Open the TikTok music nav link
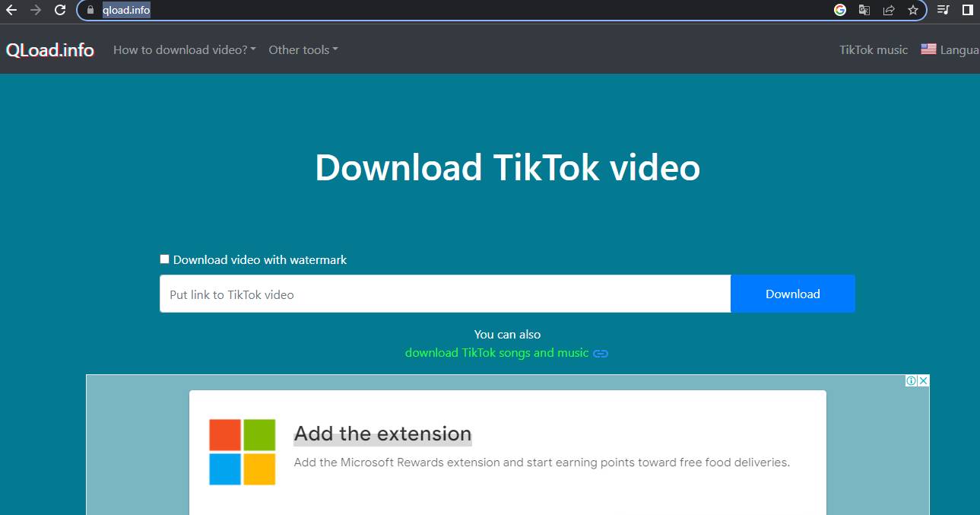This screenshot has width=980, height=515. pyautogui.click(x=874, y=49)
